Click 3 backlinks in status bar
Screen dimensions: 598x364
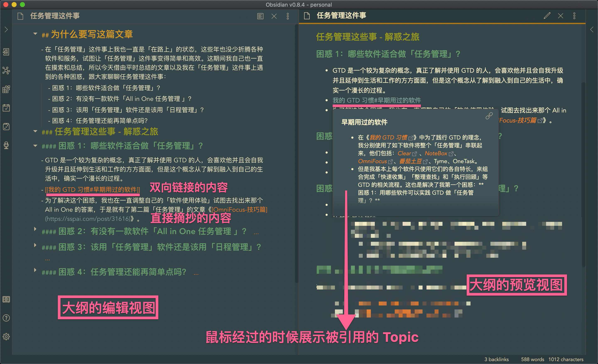coord(496,359)
